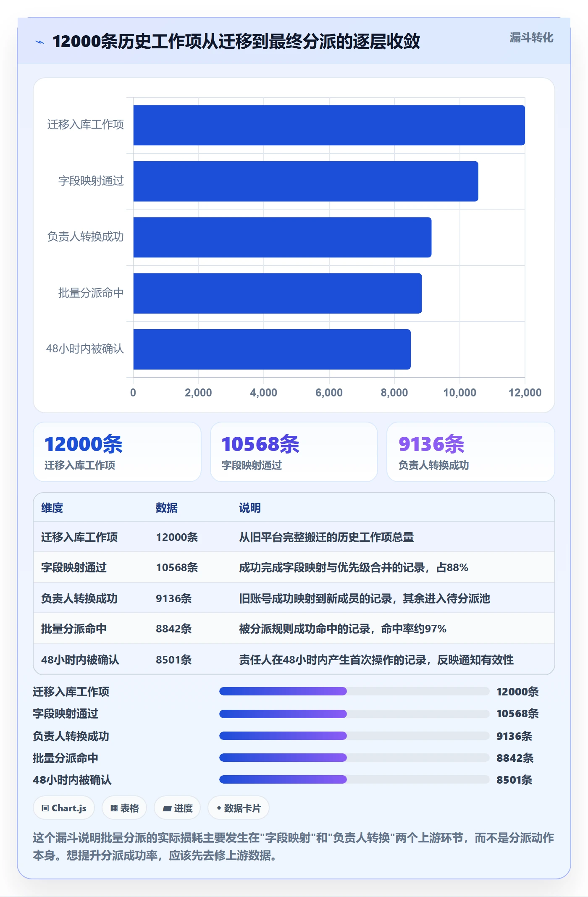The image size is (588, 897).
Task: Click the 6,000 axis tick label
Action: click(x=329, y=393)
